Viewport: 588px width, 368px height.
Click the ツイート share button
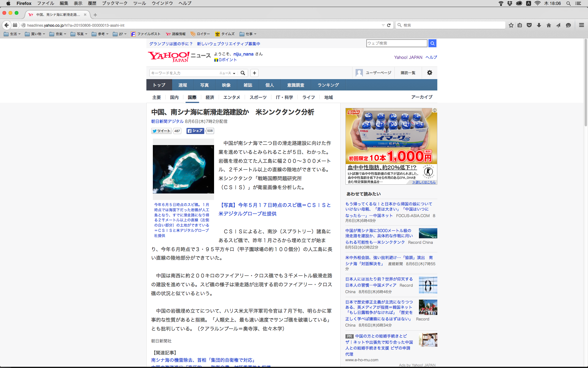[x=161, y=131]
